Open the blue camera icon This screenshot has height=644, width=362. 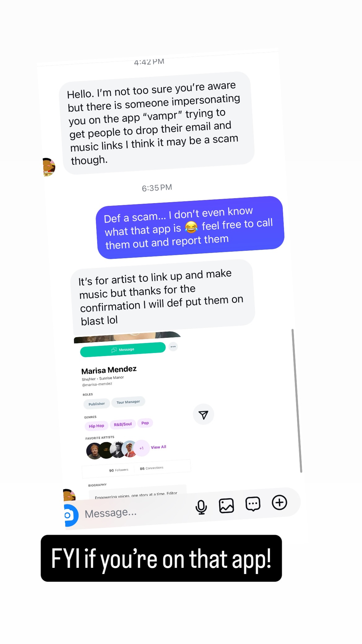click(71, 516)
